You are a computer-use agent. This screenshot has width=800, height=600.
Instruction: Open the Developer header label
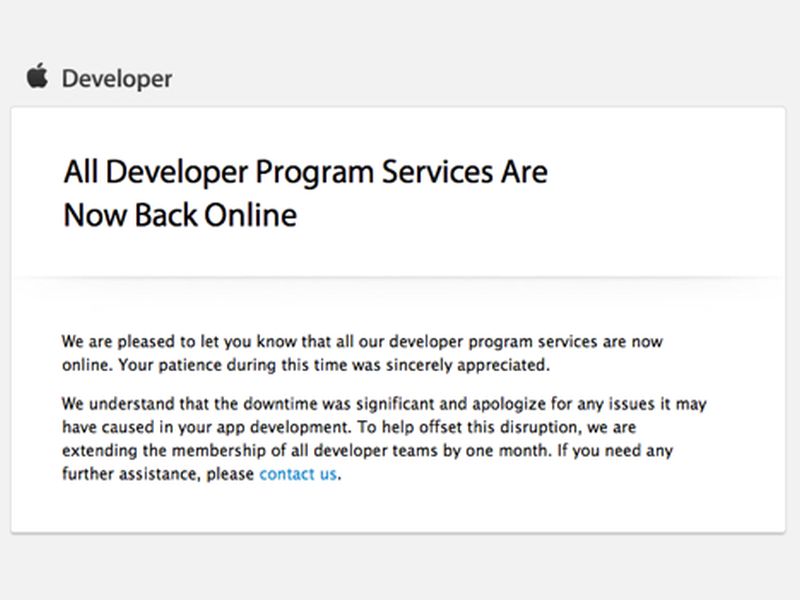117,79
